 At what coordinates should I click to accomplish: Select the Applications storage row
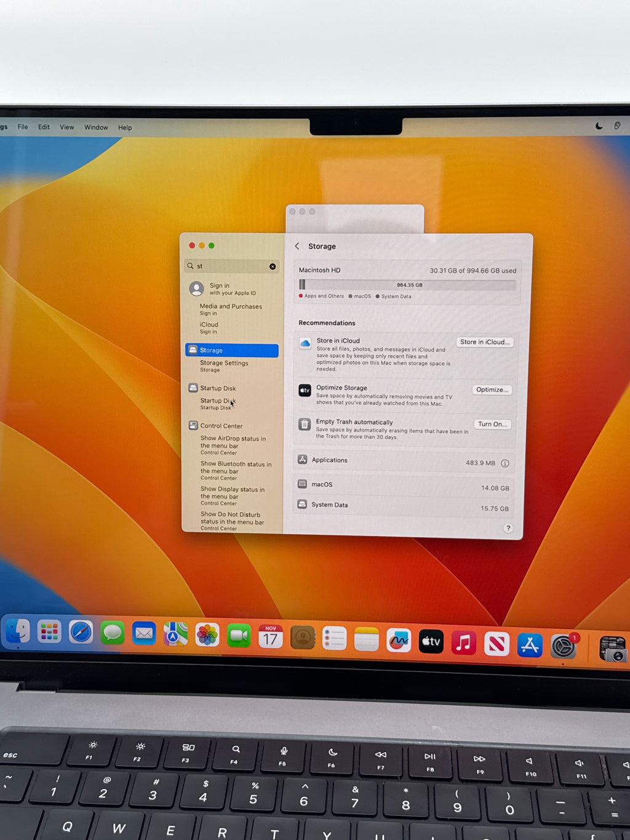[x=404, y=462]
